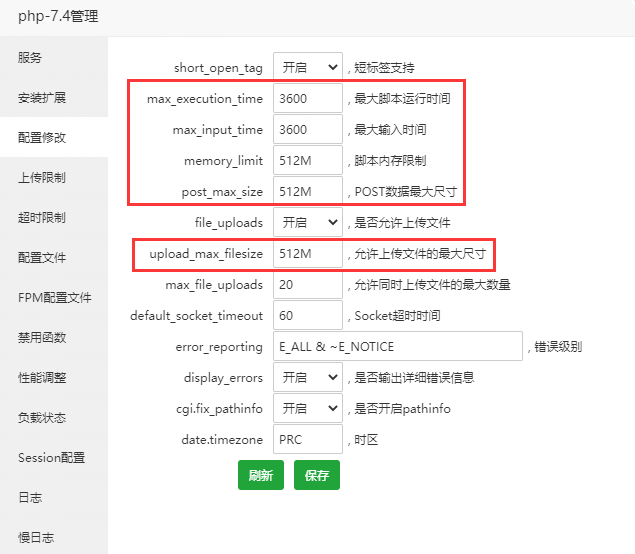Click the upload_max_filesize input box

pos(307,254)
